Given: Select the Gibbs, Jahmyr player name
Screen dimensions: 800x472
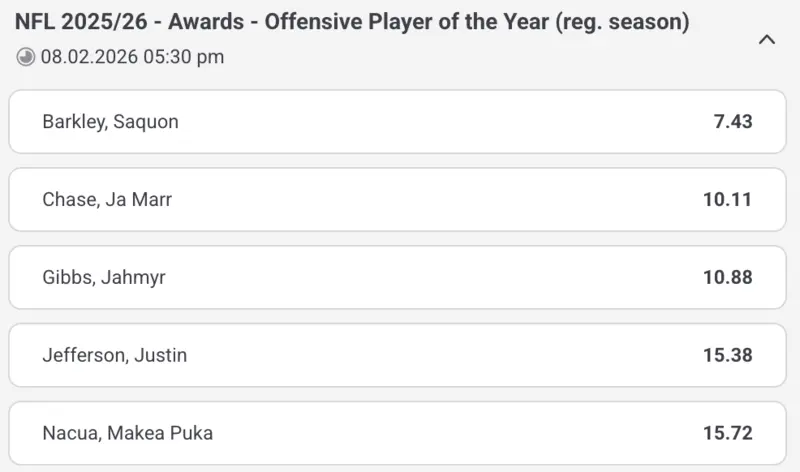Looking at the screenshot, I should pyautogui.click(x=104, y=278).
